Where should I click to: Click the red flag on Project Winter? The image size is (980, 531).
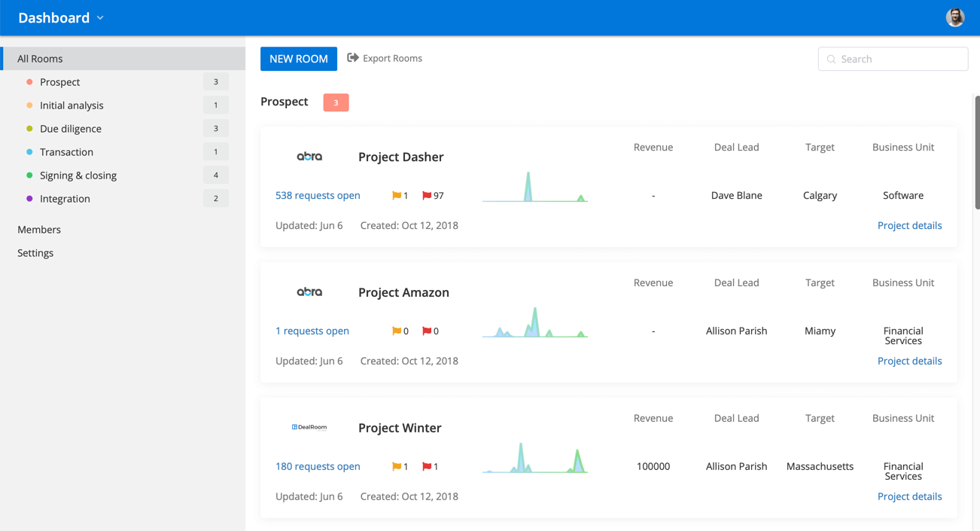(427, 467)
